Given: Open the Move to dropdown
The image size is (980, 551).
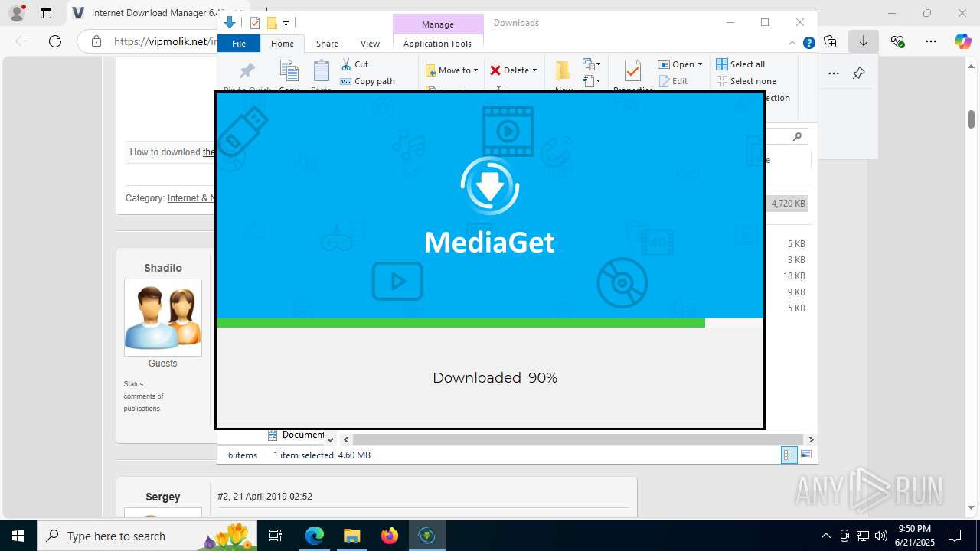Looking at the screenshot, I should coord(452,70).
